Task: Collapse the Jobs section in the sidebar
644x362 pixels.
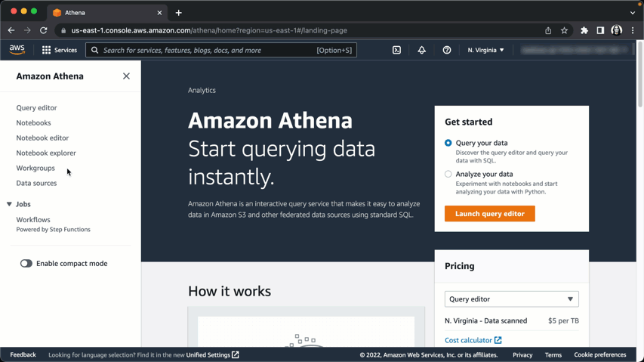Action: pyautogui.click(x=10, y=204)
